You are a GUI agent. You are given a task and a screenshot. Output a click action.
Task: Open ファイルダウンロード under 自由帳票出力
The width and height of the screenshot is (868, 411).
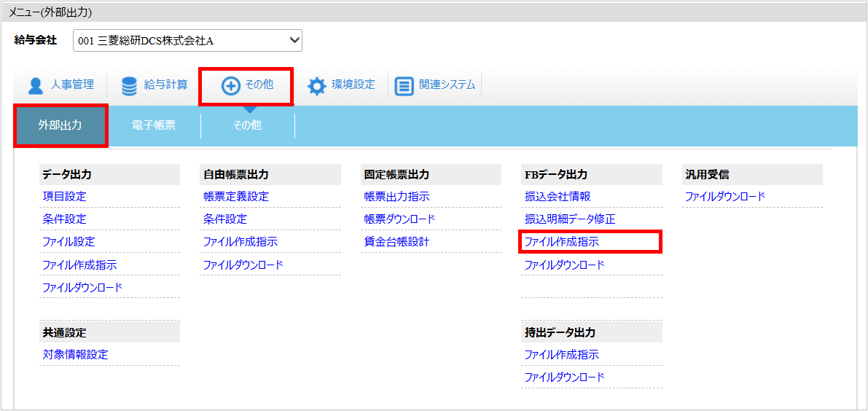pyautogui.click(x=243, y=265)
